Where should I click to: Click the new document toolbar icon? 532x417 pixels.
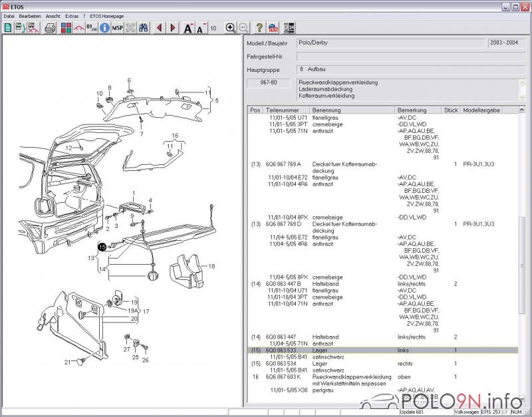tap(7, 28)
